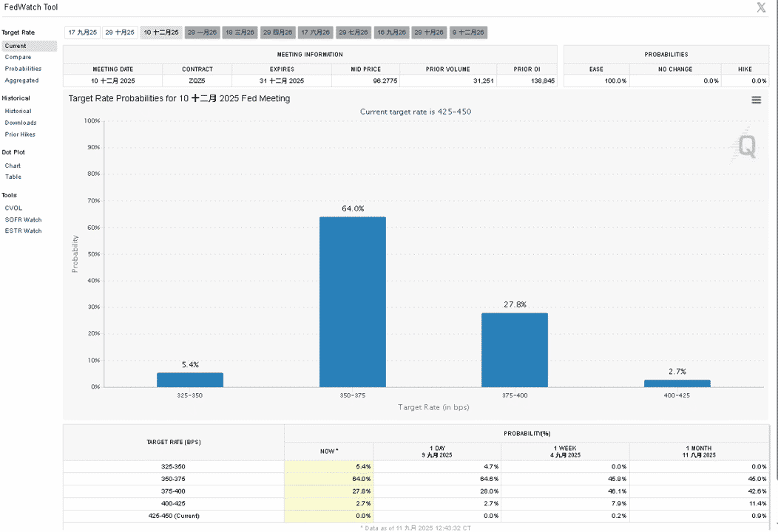This screenshot has height=532, width=778.
Task: Click the 375-400 bar showing 27.8%
Action: pyautogui.click(x=515, y=350)
